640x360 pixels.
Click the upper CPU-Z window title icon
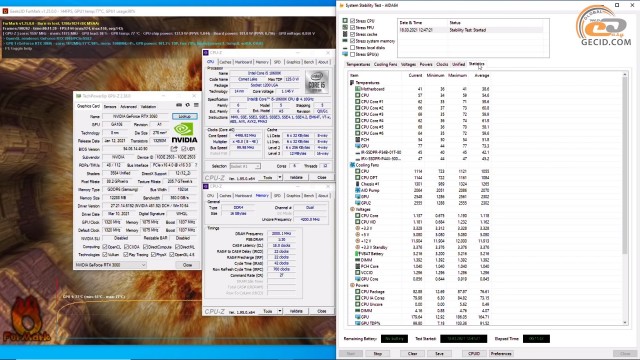tap(206, 53)
